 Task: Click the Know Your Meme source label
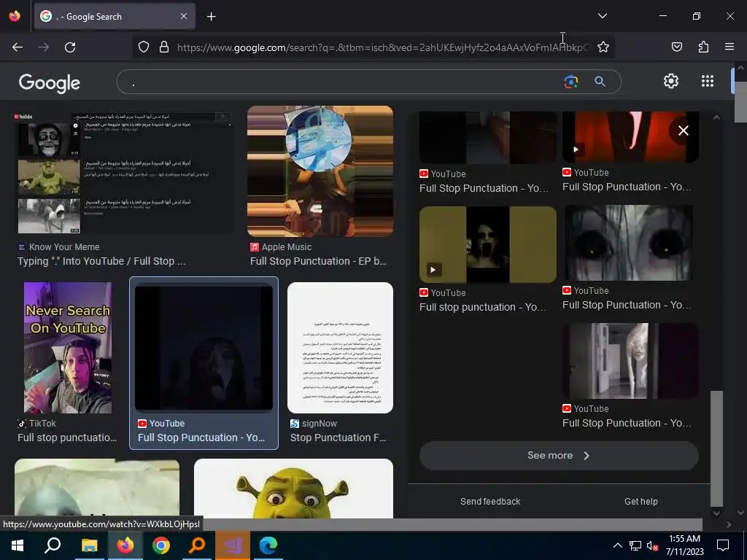coord(64,247)
